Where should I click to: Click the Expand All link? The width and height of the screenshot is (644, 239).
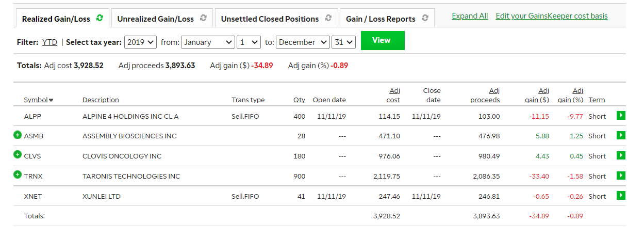click(470, 16)
